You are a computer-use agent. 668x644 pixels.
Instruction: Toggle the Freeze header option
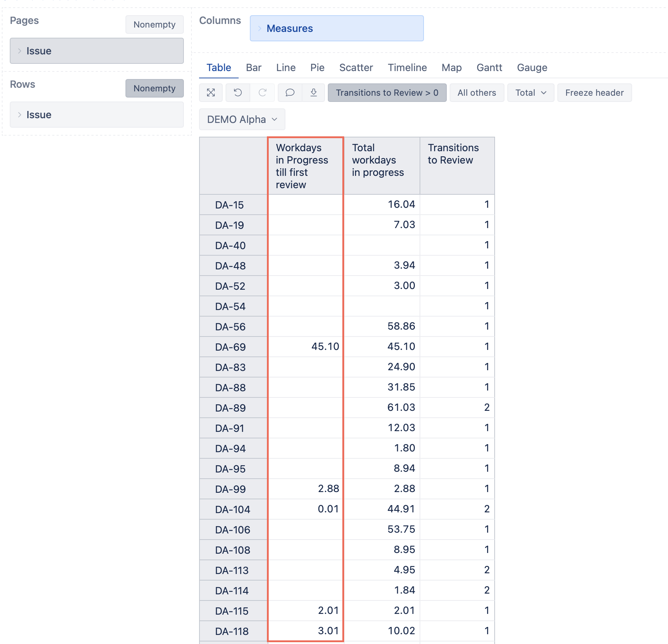(594, 93)
